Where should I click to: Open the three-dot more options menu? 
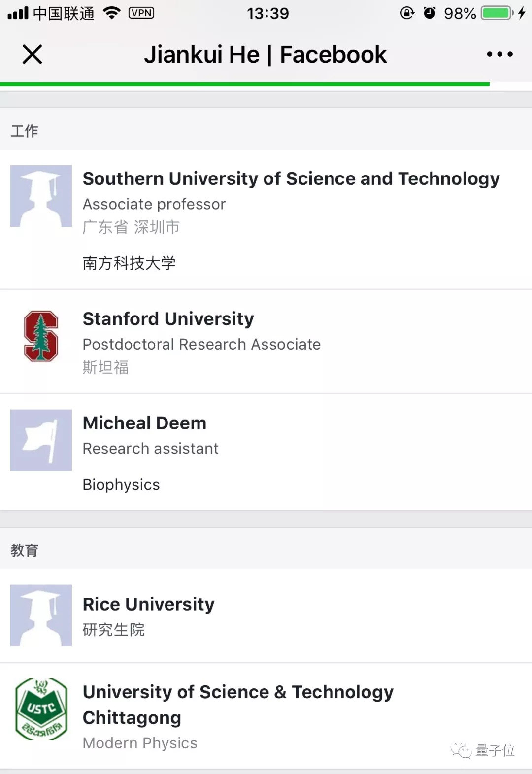[x=499, y=54]
